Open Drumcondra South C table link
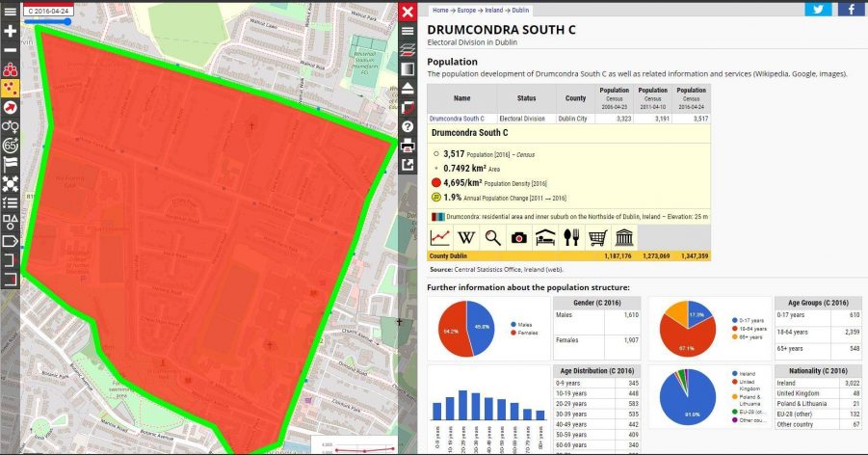Image resolution: width=868 pixels, height=455 pixels. (457, 119)
